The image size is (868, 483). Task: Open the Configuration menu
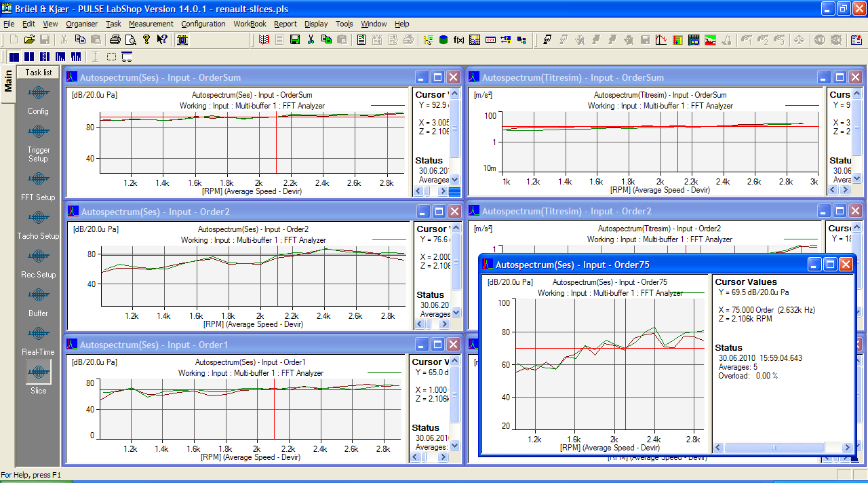203,24
